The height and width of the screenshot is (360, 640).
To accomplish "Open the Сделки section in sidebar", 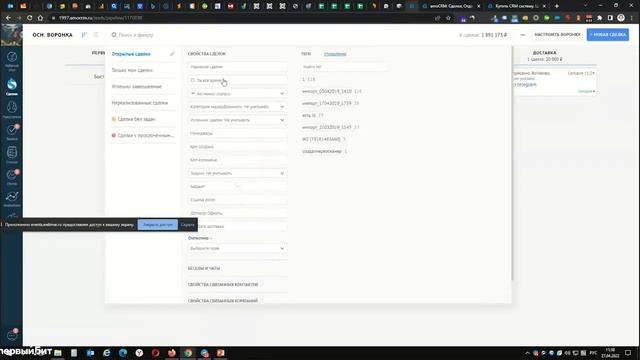I will [x=11, y=87].
